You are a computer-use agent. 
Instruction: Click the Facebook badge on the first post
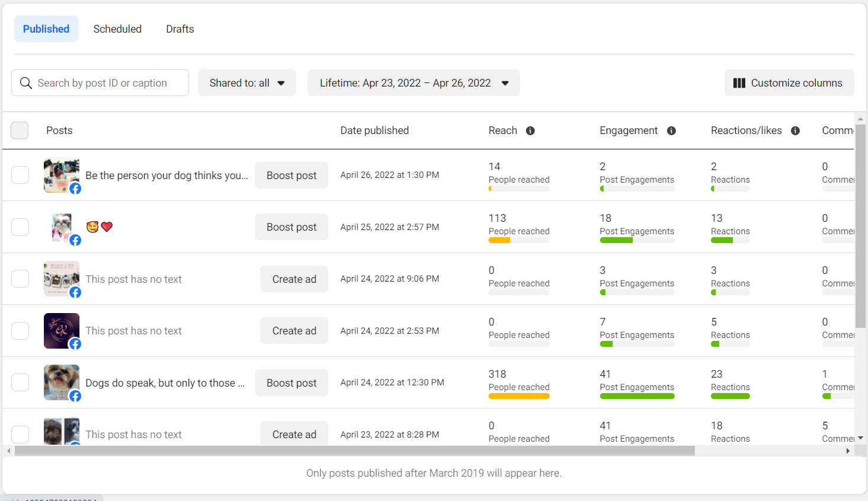coord(75,189)
